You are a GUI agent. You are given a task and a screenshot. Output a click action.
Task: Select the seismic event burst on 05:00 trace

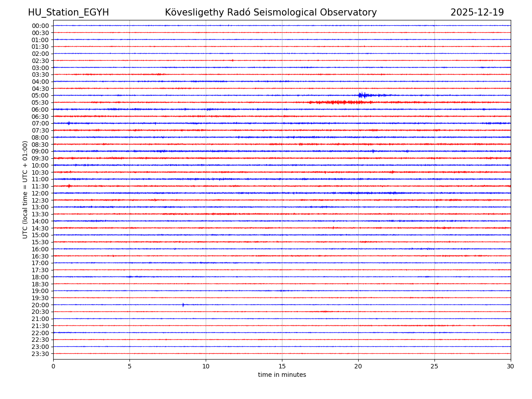pos(363,95)
